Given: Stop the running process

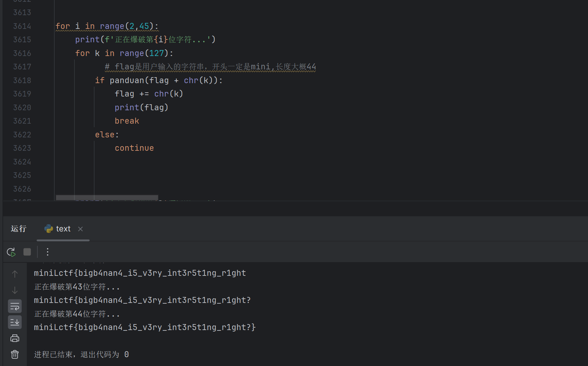Looking at the screenshot, I should (27, 252).
